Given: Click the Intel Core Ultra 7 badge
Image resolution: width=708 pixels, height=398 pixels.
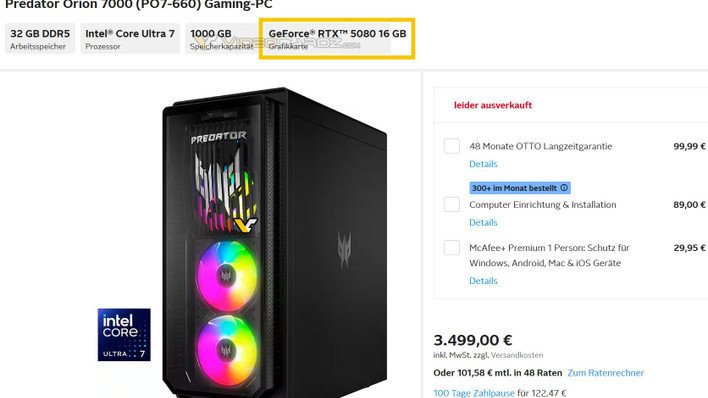Looking at the screenshot, I should pyautogui.click(x=124, y=335).
